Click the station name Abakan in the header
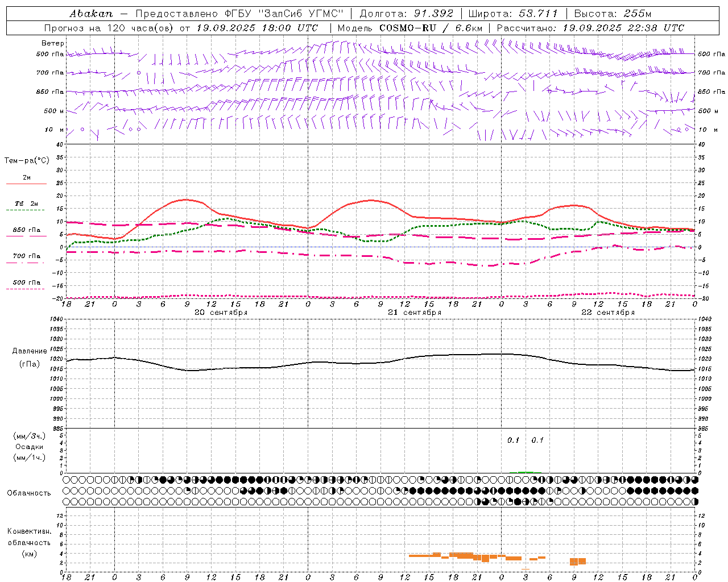This screenshot has width=728, height=582. pos(91,14)
